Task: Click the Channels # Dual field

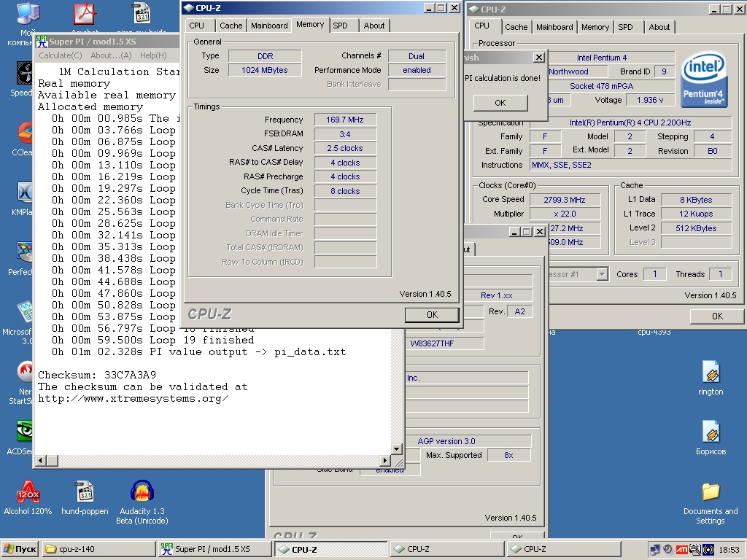Action: pos(417,56)
